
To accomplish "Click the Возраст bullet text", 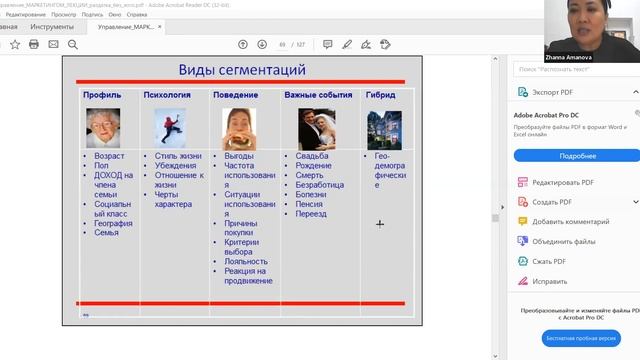I will click(x=109, y=156).
